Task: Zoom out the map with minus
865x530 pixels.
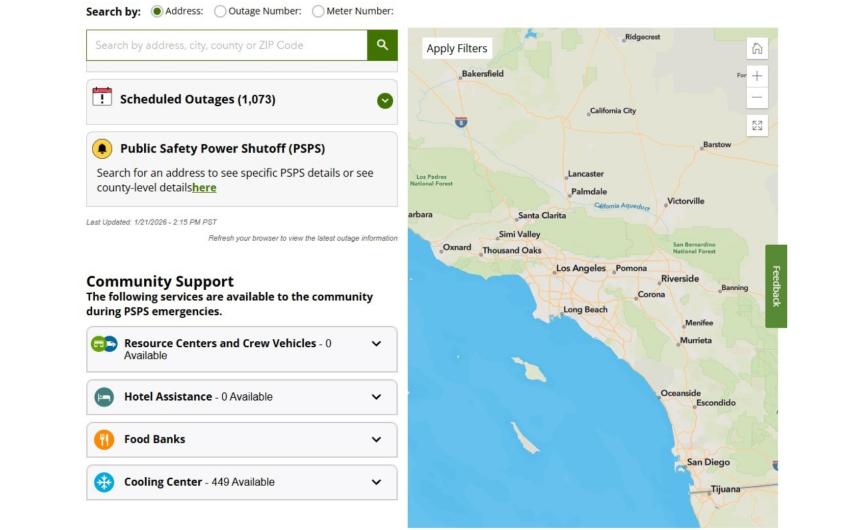Action: [x=757, y=98]
